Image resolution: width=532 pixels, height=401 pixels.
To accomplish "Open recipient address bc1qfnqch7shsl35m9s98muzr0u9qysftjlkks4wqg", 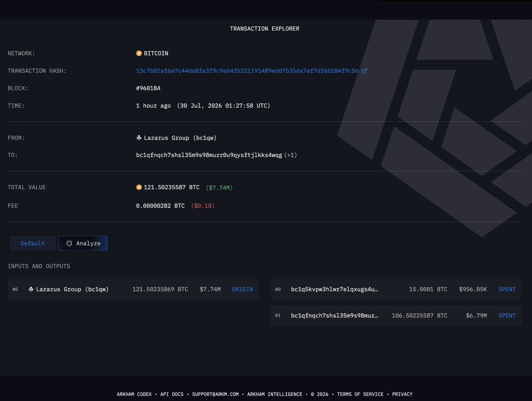I will point(209,155).
